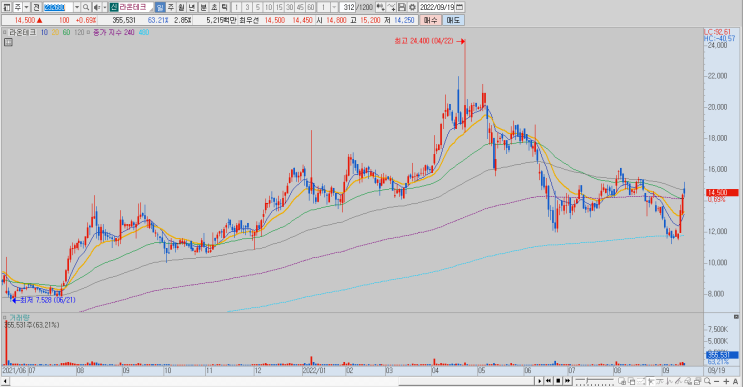This screenshot has width=743, height=387.
Task: Expand the 라온테크 stock name selector
Action: (x=136, y=7)
